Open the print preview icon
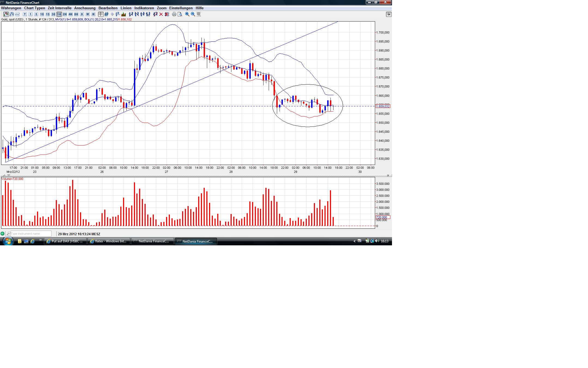This screenshot has width=588, height=368. point(180,14)
